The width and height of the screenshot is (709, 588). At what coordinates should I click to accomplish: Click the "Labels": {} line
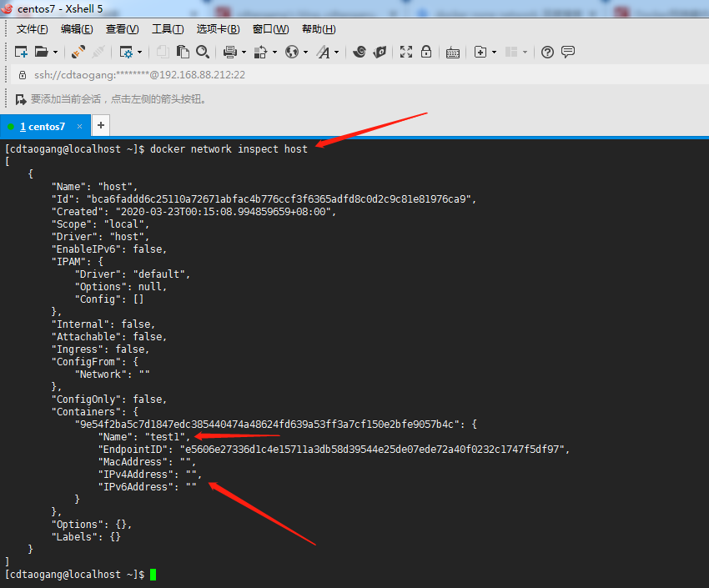tap(86, 537)
